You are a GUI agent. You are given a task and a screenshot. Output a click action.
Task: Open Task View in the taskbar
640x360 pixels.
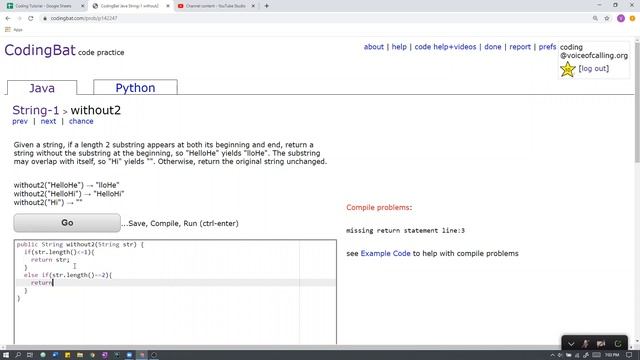coord(30,355)
